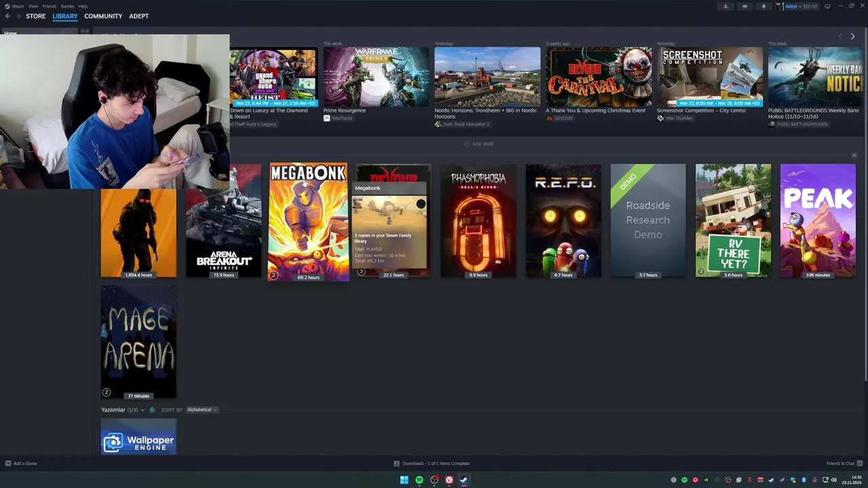
Task: Click family copies badge on Mage Arena
Action: [106, 392]
